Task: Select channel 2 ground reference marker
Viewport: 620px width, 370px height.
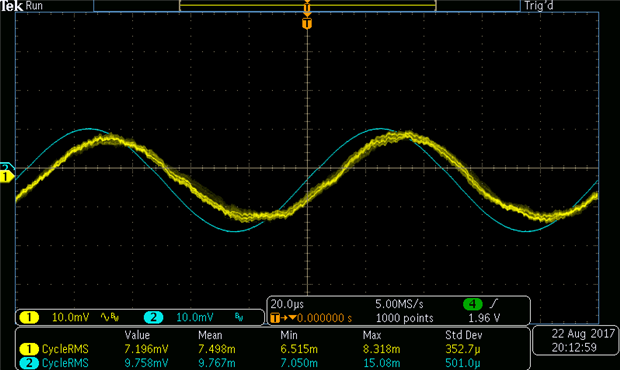Action: (x=7, y=166)
